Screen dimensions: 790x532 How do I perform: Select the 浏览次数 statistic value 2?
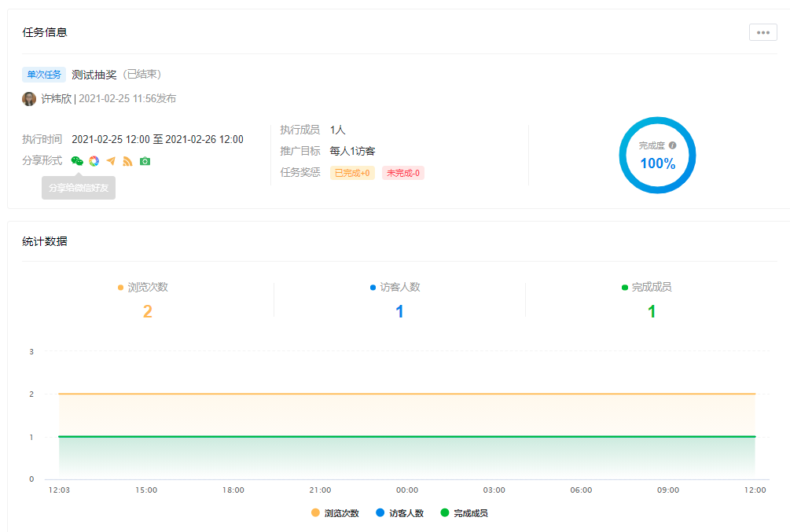147,312
